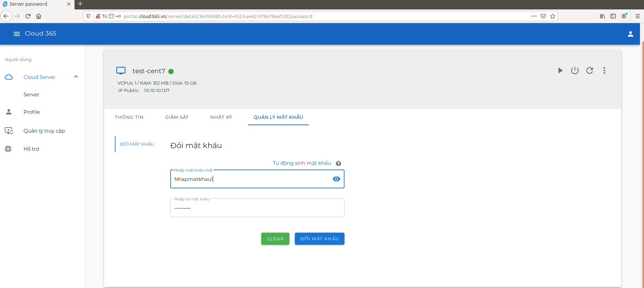The image size is (644, 288).
Task: Click the help question mark icon
Action: tap(338, 163)
